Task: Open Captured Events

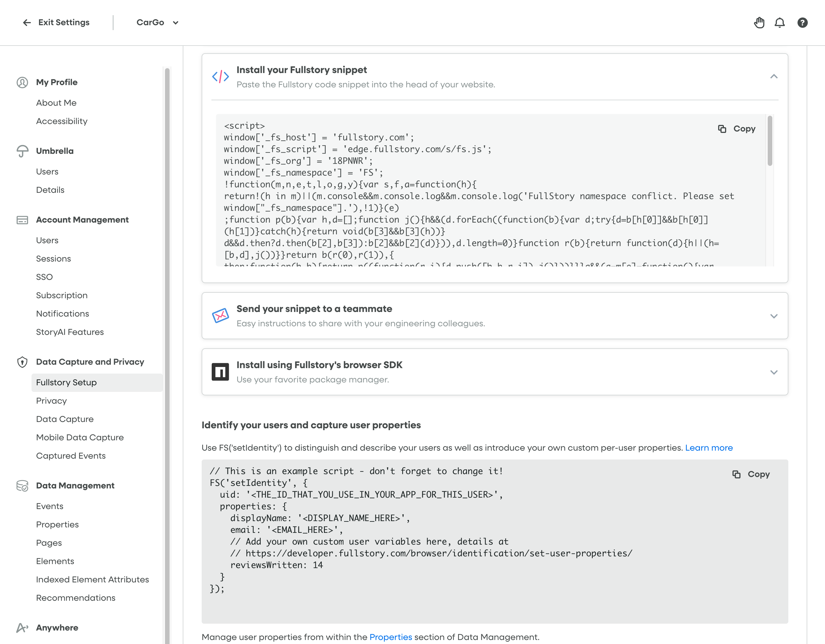Action: coord(71,456)
